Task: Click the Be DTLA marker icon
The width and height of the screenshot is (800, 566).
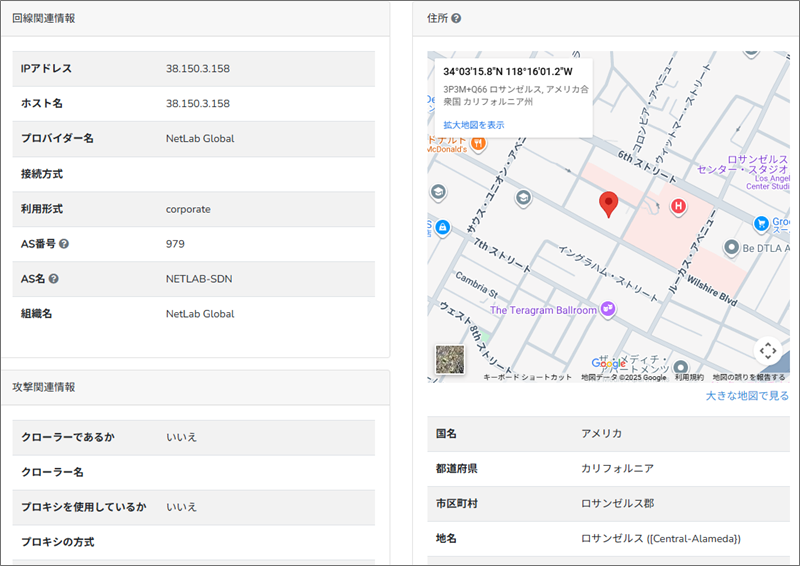Action: [x=732, y=247]
